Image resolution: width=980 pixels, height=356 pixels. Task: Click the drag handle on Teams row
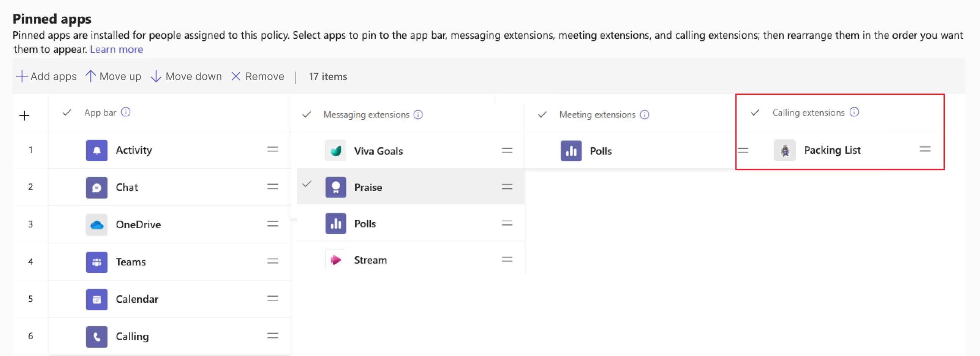(272, 262)
